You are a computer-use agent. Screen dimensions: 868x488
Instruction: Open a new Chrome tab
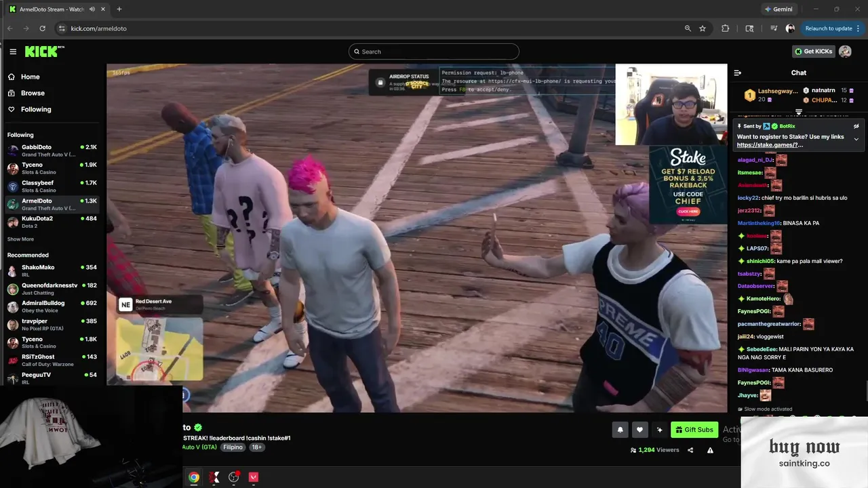point(119,9)
